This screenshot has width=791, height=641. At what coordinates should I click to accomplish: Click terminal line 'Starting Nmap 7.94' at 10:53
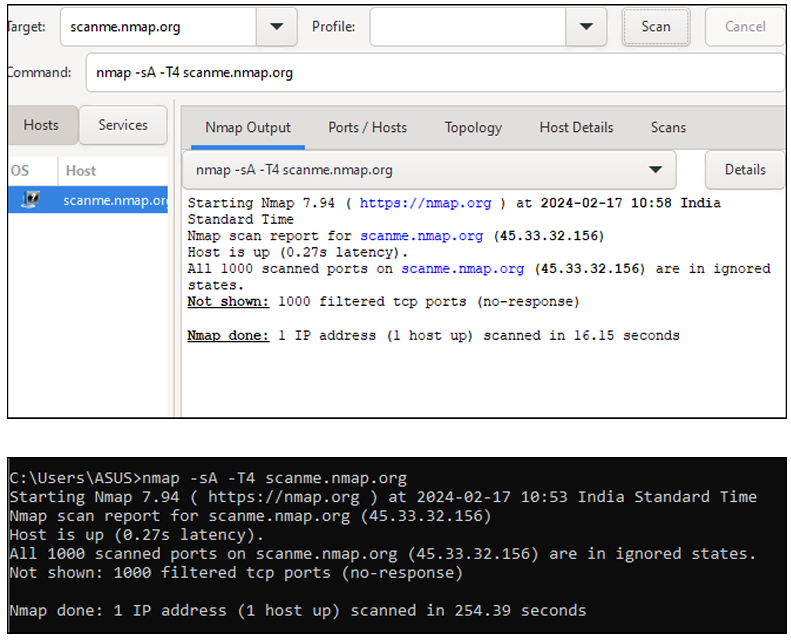click(x=383, y=497)
